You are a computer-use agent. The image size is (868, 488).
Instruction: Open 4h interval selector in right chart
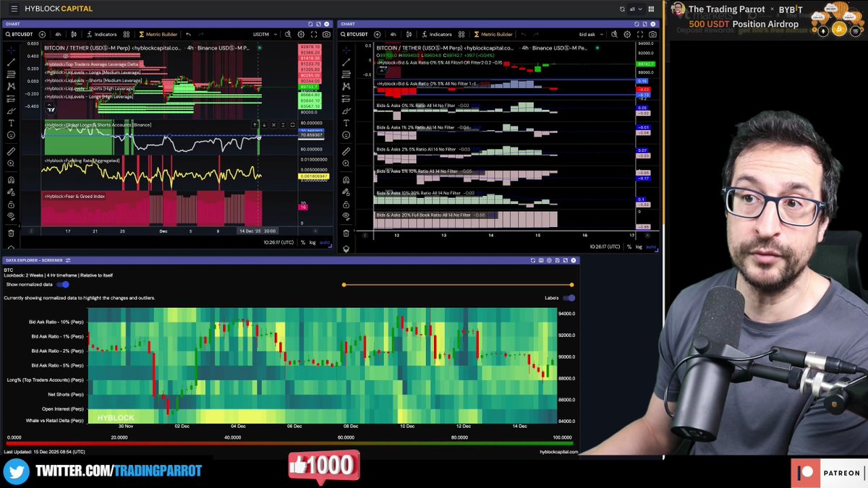[393, 34]
